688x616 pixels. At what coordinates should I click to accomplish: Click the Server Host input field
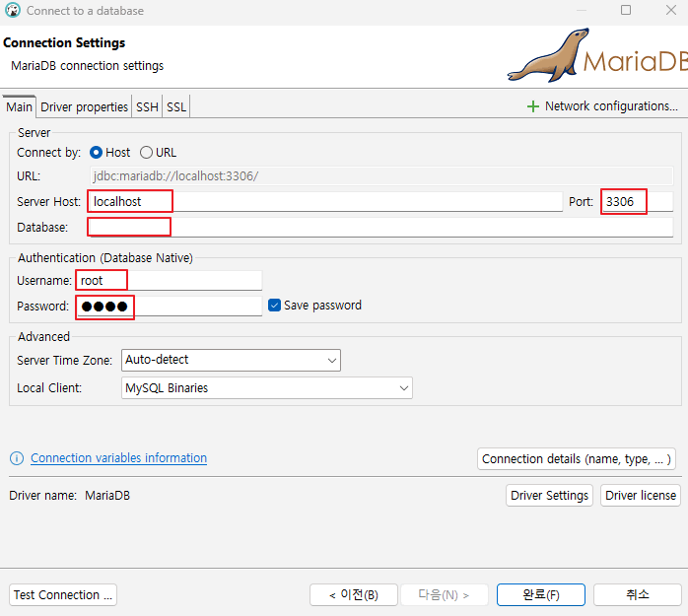click(x=325, y=201)
